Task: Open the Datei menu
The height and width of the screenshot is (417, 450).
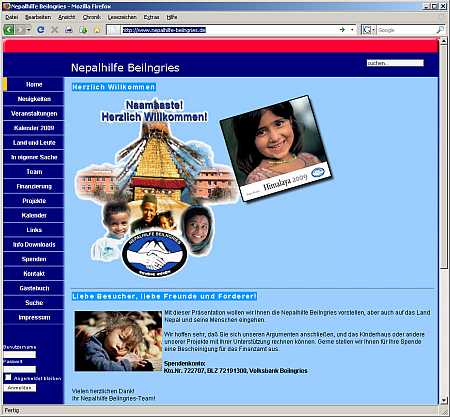Action: 11,17
